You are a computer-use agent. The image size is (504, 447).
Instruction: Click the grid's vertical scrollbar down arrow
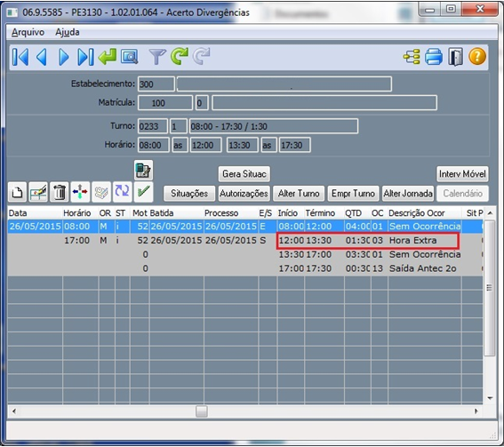490,398
